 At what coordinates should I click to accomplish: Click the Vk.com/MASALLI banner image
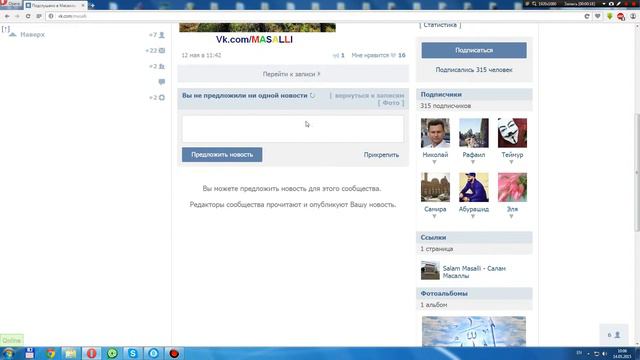click(x=257, y=34)
